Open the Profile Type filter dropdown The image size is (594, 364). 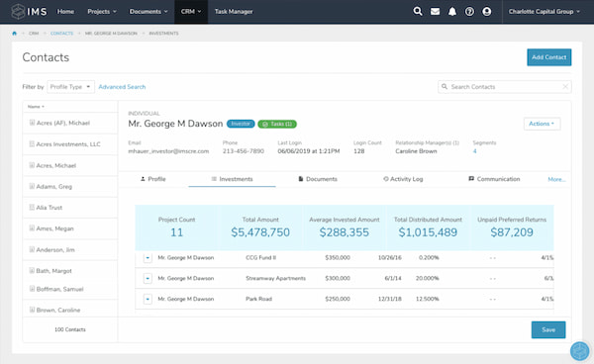pyautogui.click(x=71, y=87)
